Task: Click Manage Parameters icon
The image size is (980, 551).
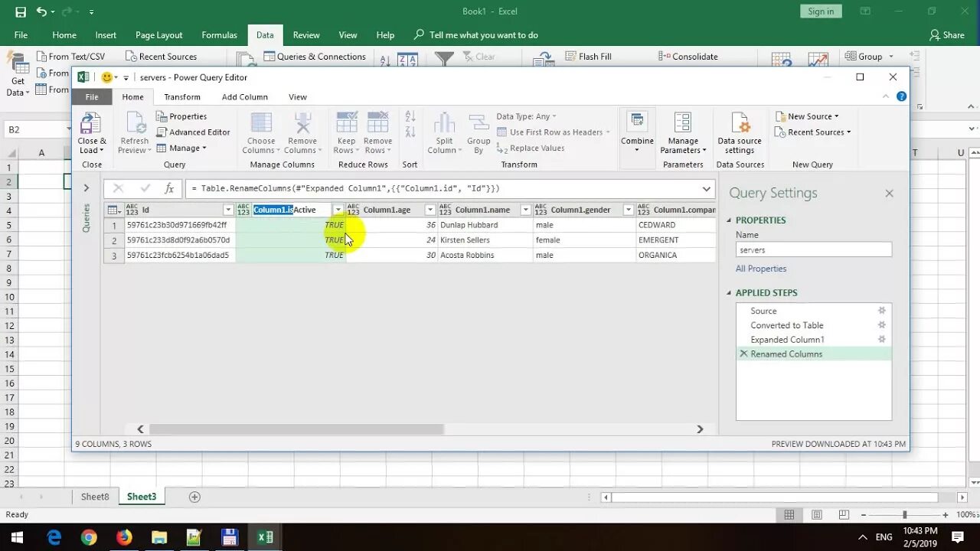Action: pyautogui.click(x=683, y=122)
